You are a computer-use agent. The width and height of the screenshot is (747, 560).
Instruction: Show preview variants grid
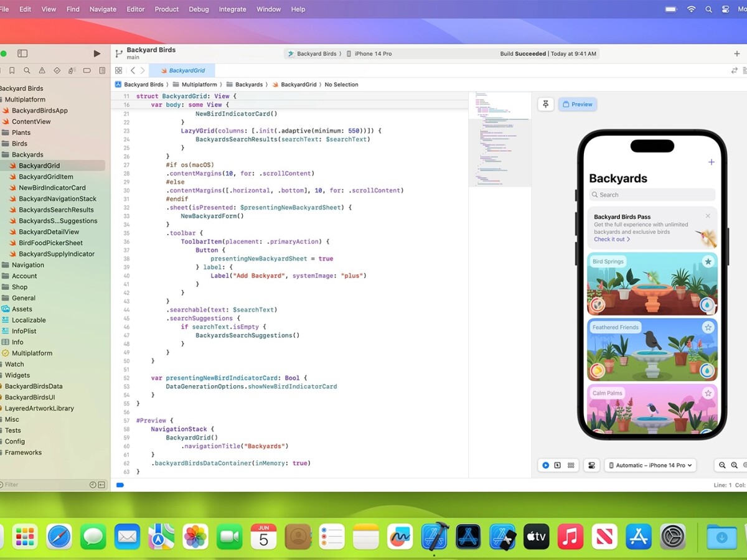[571, 465]
